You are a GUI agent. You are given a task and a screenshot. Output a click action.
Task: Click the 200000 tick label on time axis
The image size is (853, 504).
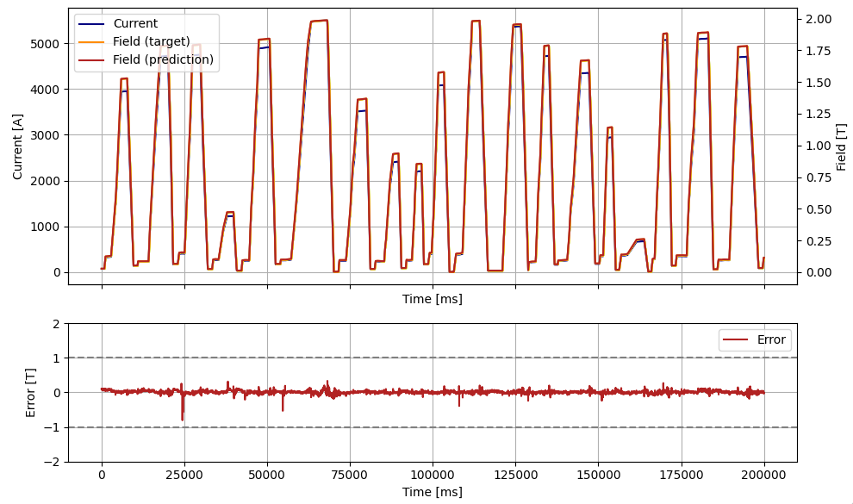click(x=763, y=476)
